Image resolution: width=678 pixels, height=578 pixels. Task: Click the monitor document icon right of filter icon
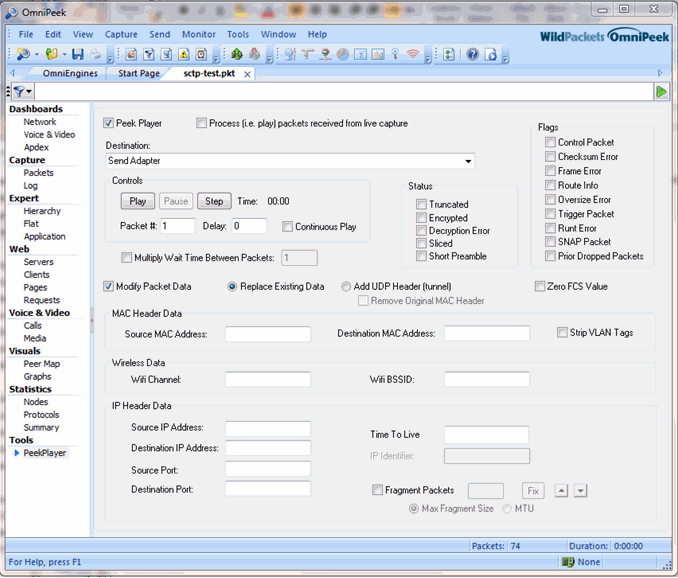166,54
